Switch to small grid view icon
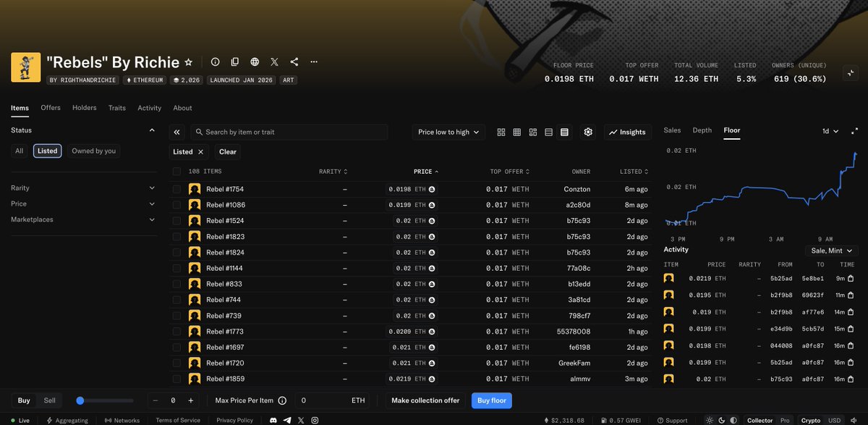This screenshot has width=868, height=425. (x=517, y=132)
